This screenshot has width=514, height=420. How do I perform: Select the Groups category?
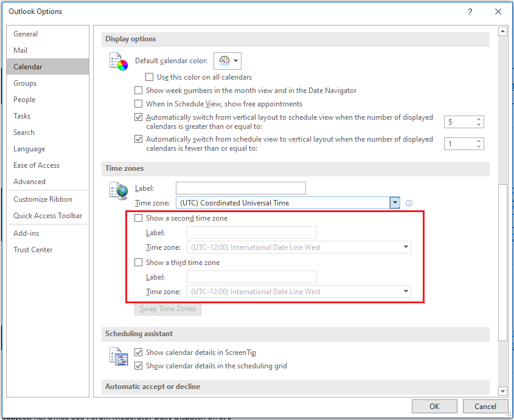pyautogui.click(x=47, y=83)
